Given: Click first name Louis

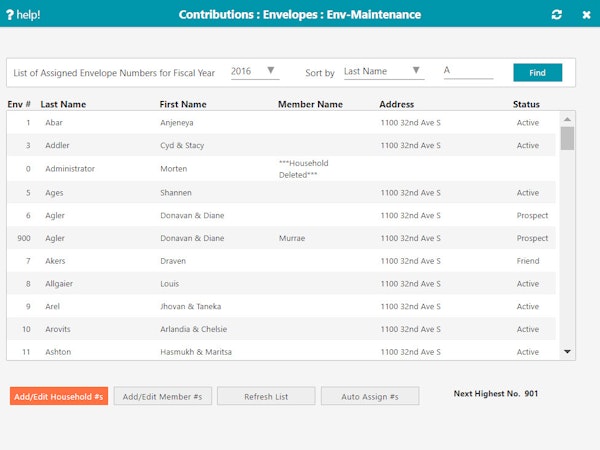Looking at the screenshot, I should coord(170,284).
